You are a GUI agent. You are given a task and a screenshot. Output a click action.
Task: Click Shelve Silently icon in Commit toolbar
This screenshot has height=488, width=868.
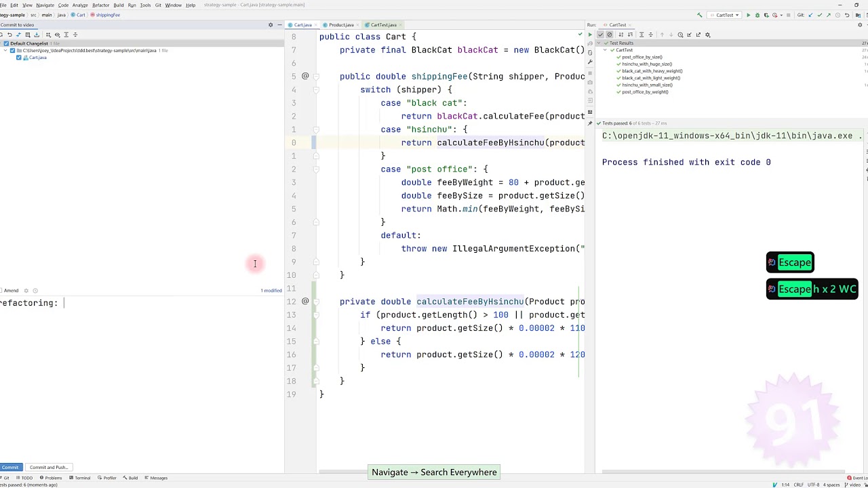tap(37, 35)
